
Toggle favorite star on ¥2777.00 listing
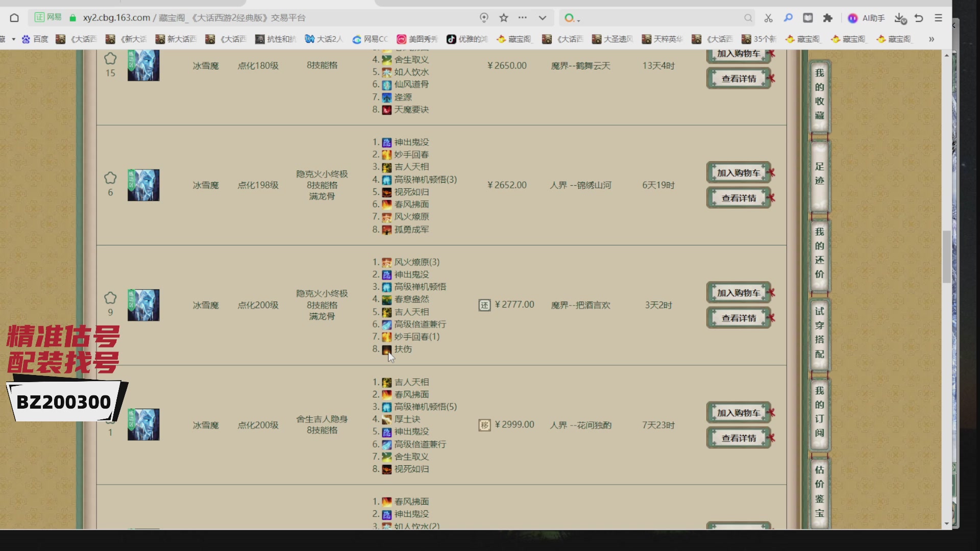tap(110, 298)
